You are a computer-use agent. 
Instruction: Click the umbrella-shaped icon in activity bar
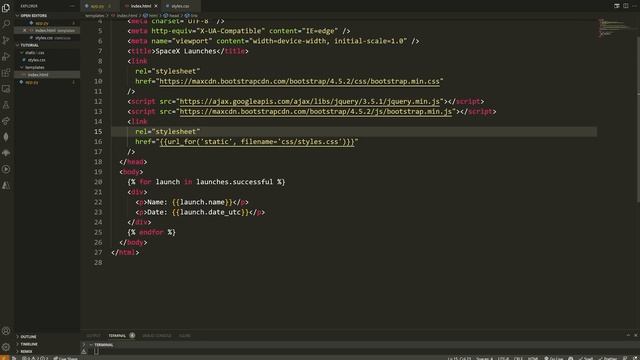pyautogui.click(x=6, y=153)
